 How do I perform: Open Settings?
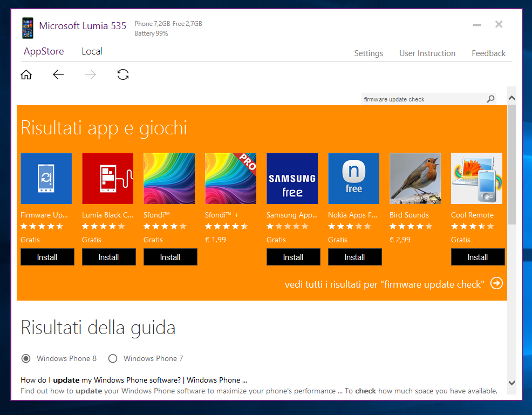(x=369, y=53)
